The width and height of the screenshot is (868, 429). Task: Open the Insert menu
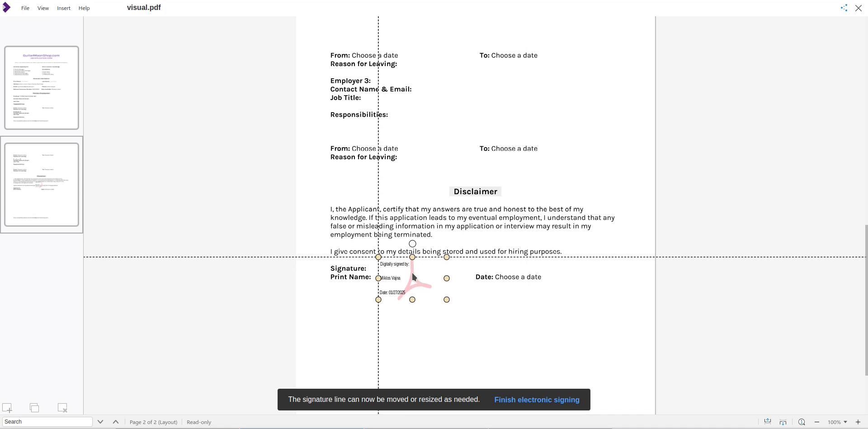[64, 8]
